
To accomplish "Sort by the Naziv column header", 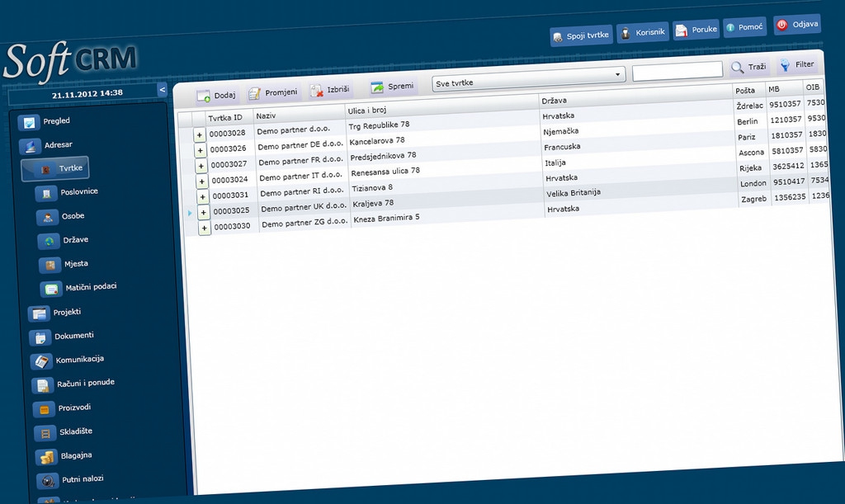I will tap(299, 114).
